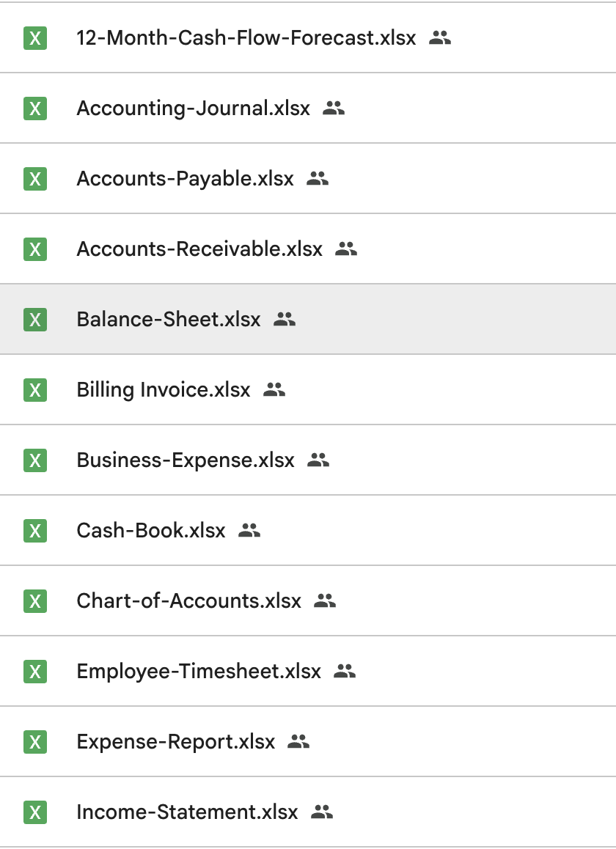This screenshot has width=616, height=849.
Task: Click the shared people icon beside Billing Invoice.xlsx
Action: [x=274, y=389]
